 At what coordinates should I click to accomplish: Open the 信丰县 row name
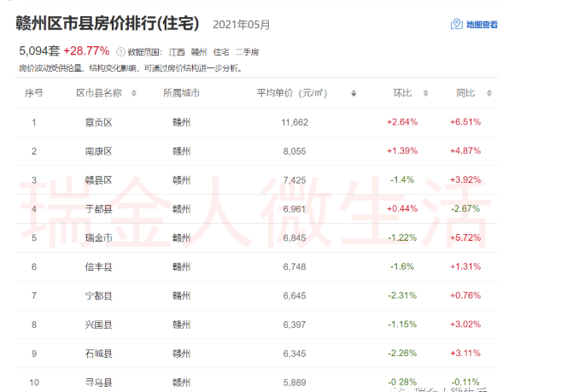pos(98,266)
